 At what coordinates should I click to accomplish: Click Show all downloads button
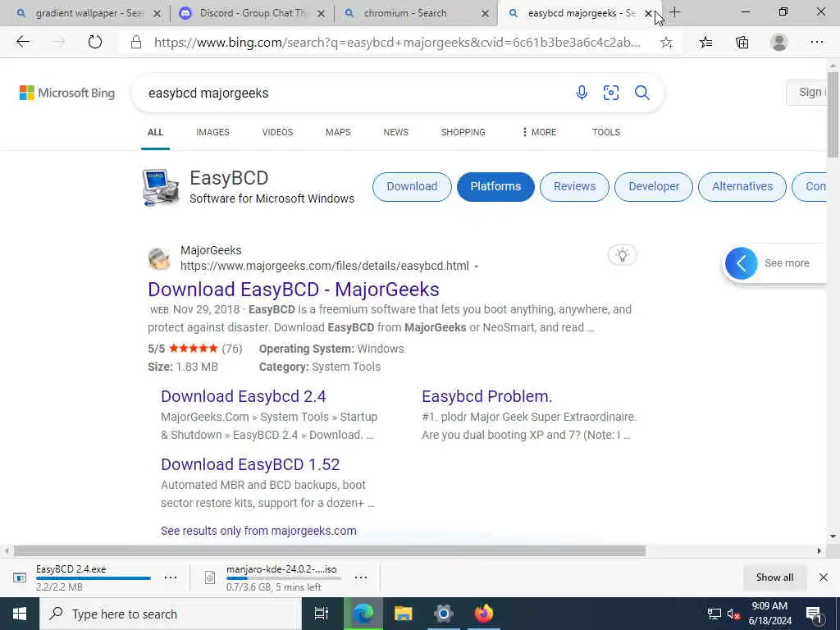click(774, 577)
